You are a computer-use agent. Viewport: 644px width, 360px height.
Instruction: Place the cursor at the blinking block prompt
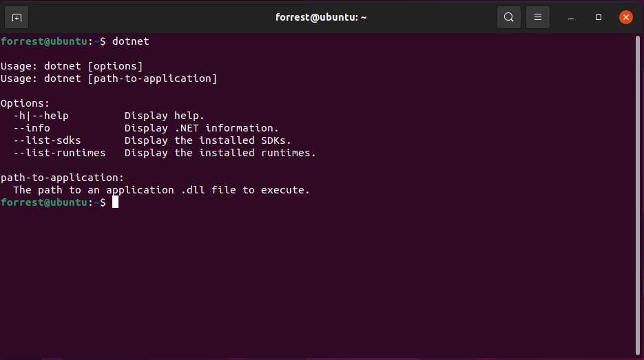116,202
